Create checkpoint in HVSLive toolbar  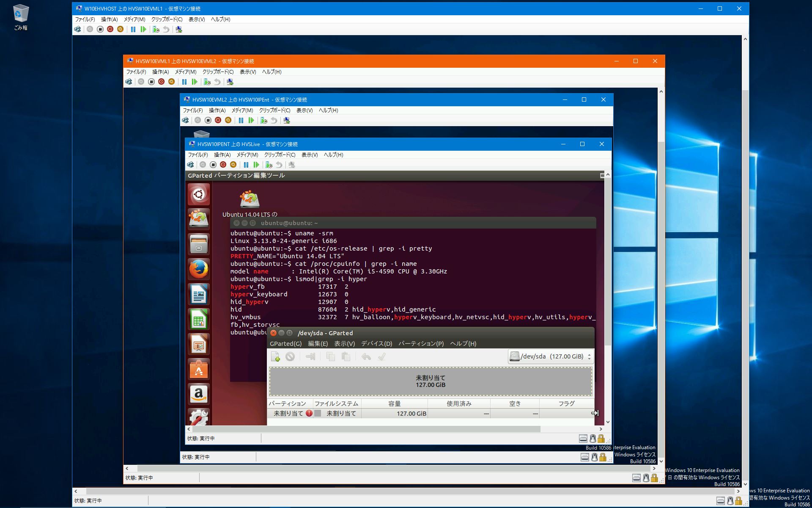tap(269, 165)
